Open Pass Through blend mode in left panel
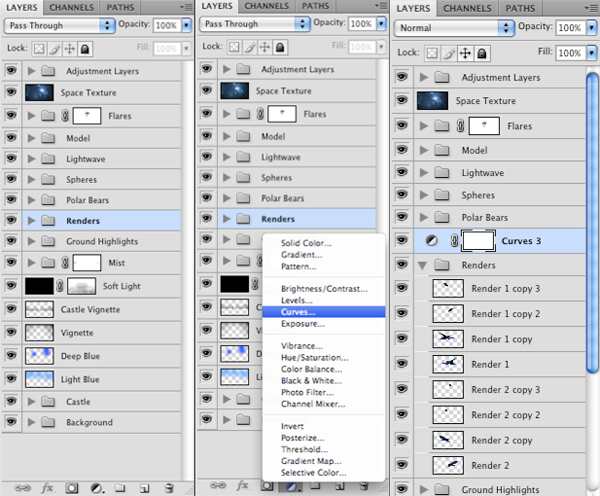The width and height of the screenshot is (600, 496). tap(59, 25)
